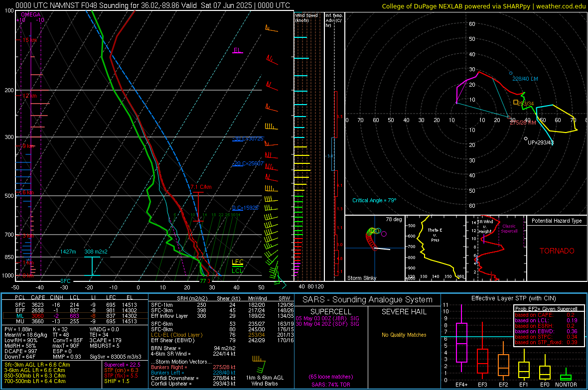Click the 'SHIP = 1.5' index
Image resolution: width=588 pixels, height=390 pixels.
pos(117,381)
